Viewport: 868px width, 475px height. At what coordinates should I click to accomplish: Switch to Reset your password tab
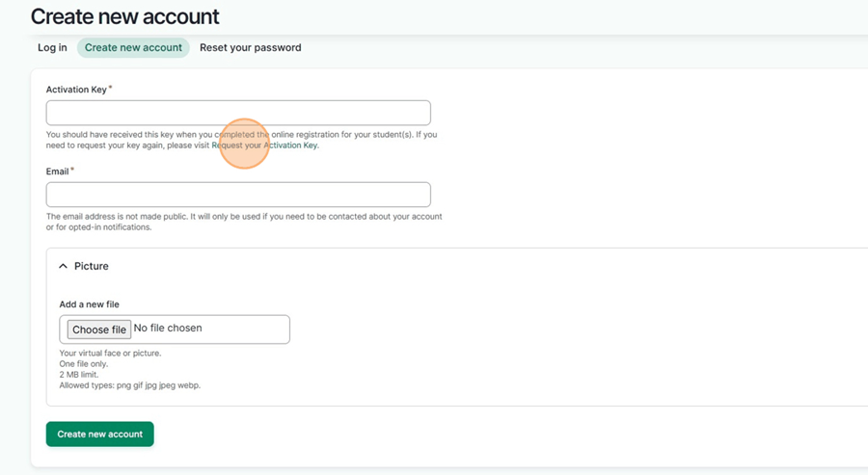point(250,47)
